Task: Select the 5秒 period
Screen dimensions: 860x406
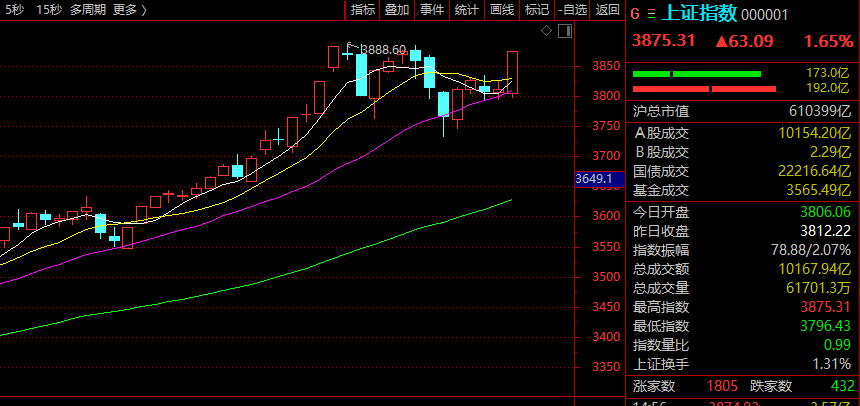Action: [x=15, y=10]
